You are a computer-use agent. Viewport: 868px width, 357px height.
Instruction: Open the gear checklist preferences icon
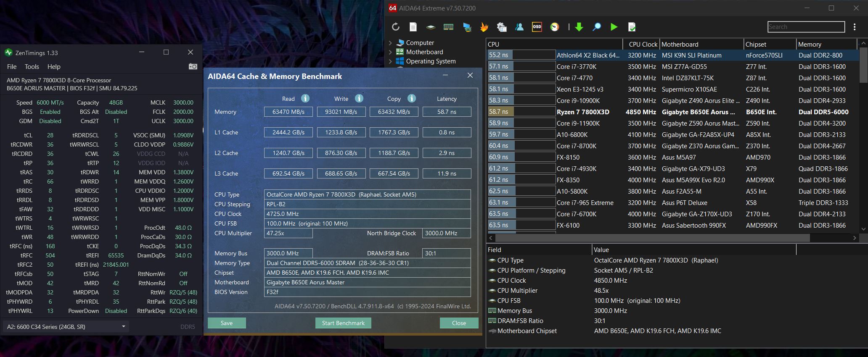coord(502,27)
